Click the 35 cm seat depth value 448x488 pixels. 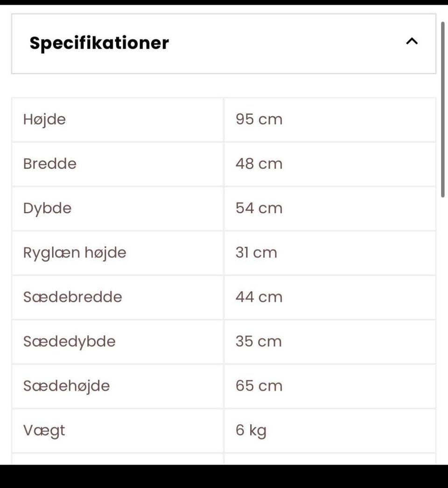click(x=259, y=341)
